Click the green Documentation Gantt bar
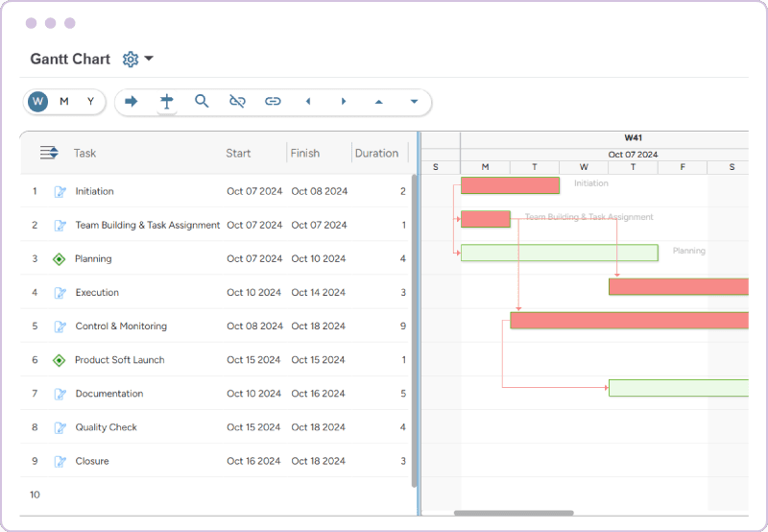Screen dimensions: 768x532 coord(679,388)
